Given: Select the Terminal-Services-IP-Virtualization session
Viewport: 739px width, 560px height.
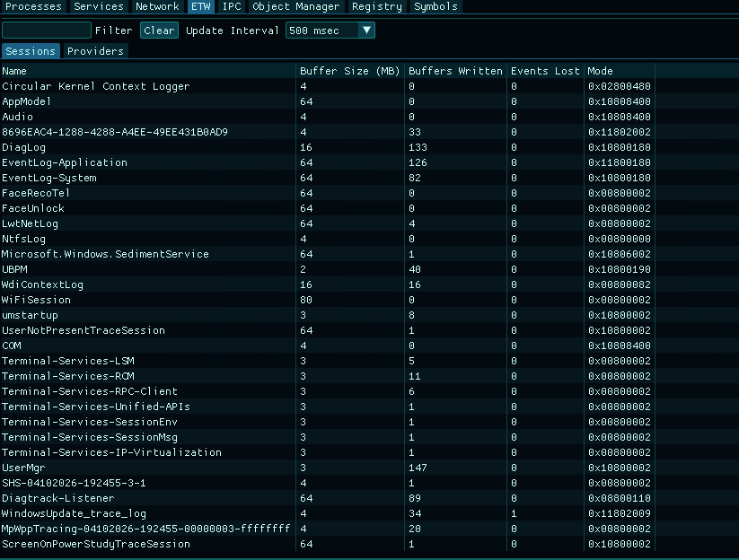Looking at the screenshot, I should pos(328,452).
